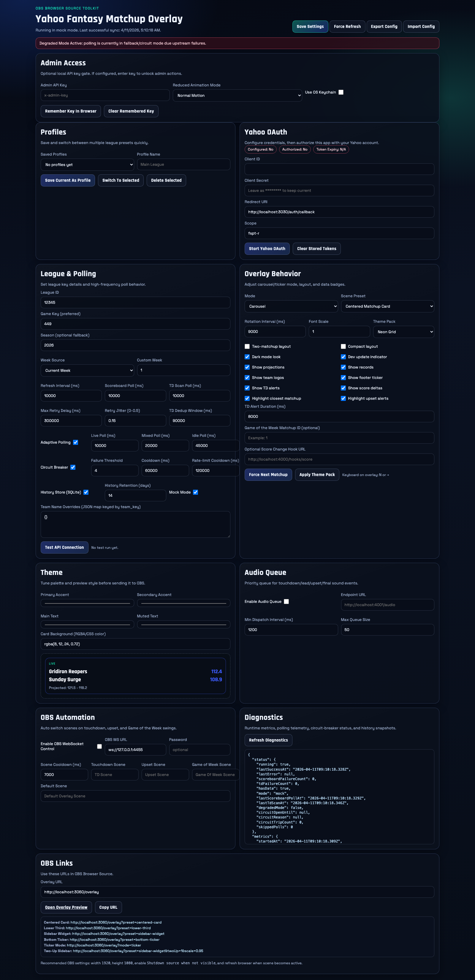Screen dimensions: 475x980
Task: Click the Save Settings button
Action: point(310,26)
